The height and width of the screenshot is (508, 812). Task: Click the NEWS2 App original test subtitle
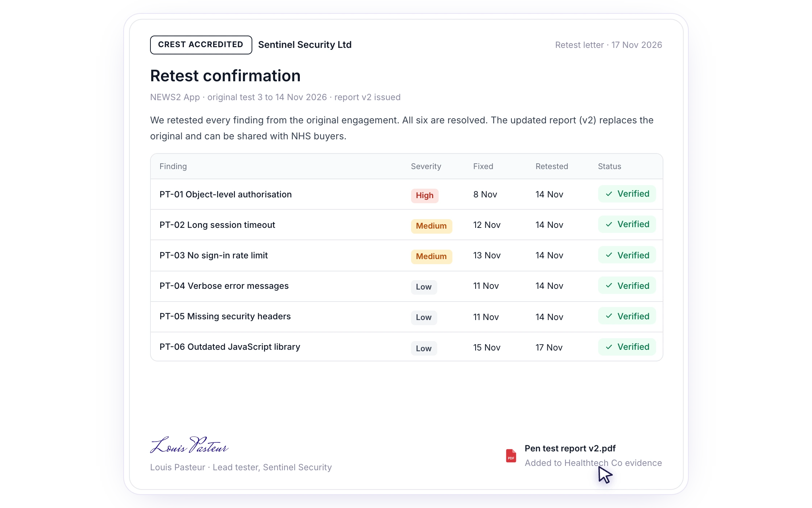[275, 97]
